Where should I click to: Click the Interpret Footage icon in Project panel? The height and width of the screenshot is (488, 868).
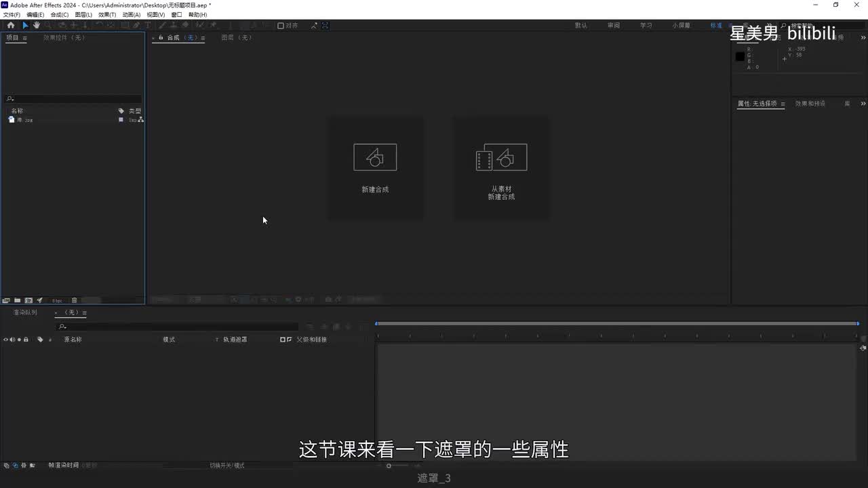coord(5,300)
